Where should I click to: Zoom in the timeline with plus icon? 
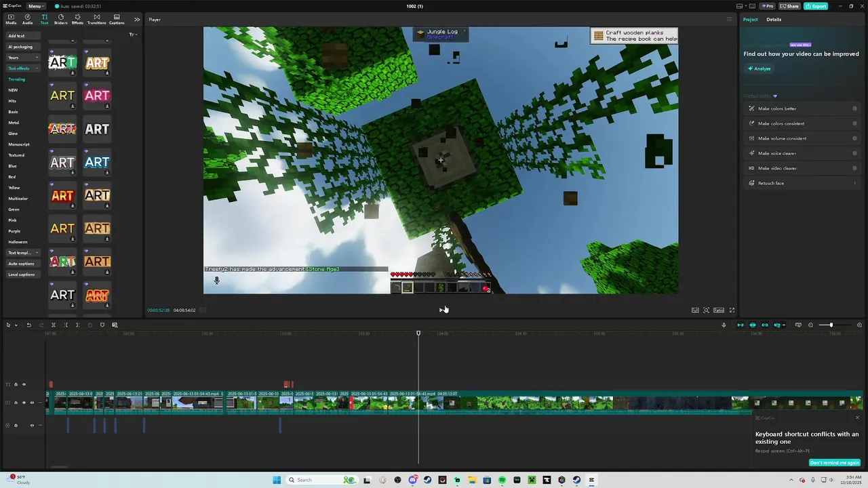[859, 325]
